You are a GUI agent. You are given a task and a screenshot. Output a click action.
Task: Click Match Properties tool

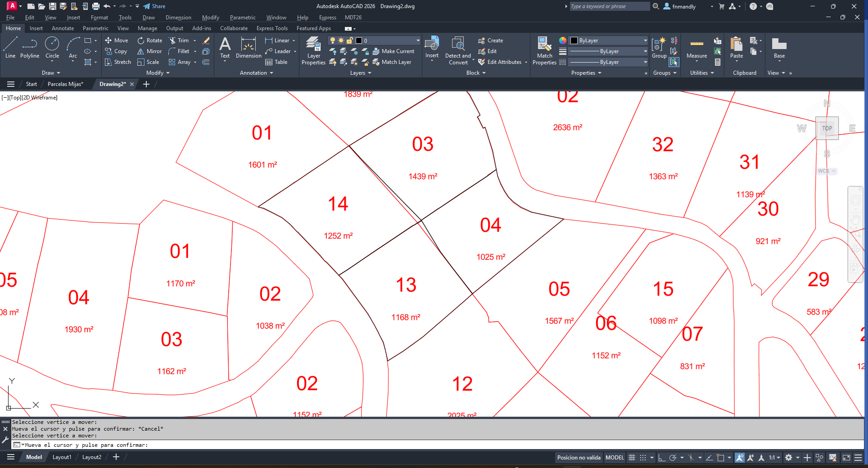pos(544,51)
